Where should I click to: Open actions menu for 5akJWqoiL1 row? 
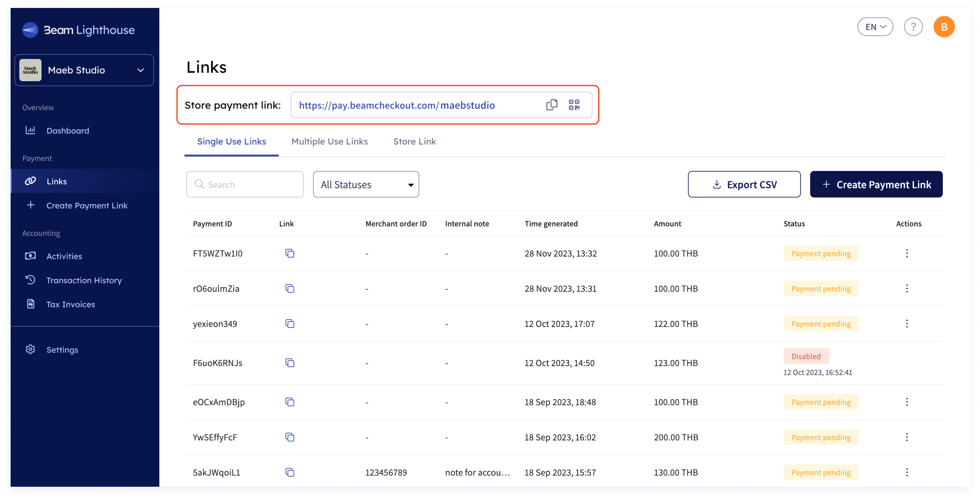tap(907, 472)
